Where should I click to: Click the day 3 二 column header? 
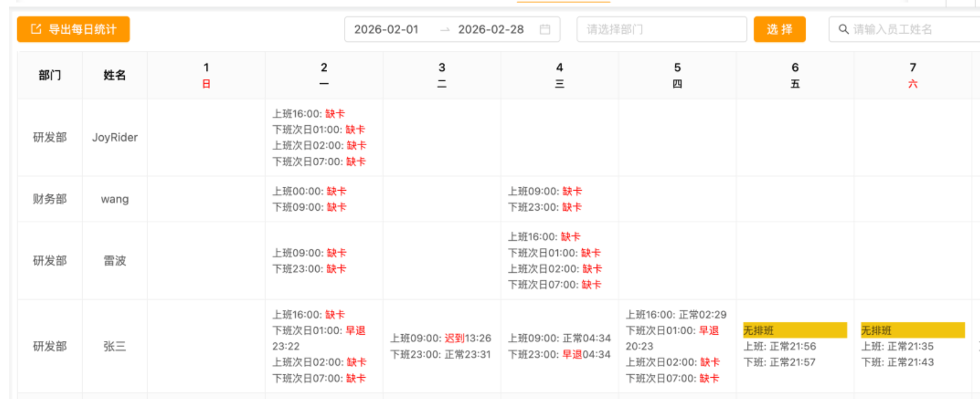pos(442,75)
